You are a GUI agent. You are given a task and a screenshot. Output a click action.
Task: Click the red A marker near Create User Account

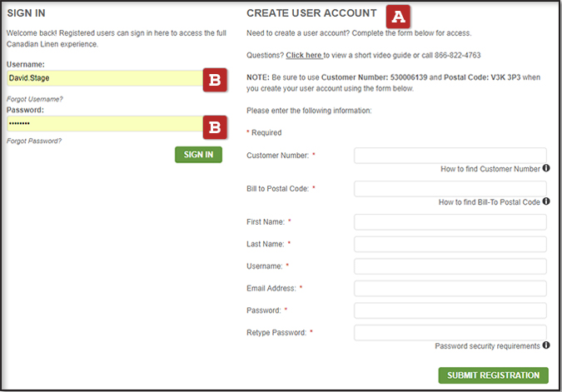(x=400, y=15)
